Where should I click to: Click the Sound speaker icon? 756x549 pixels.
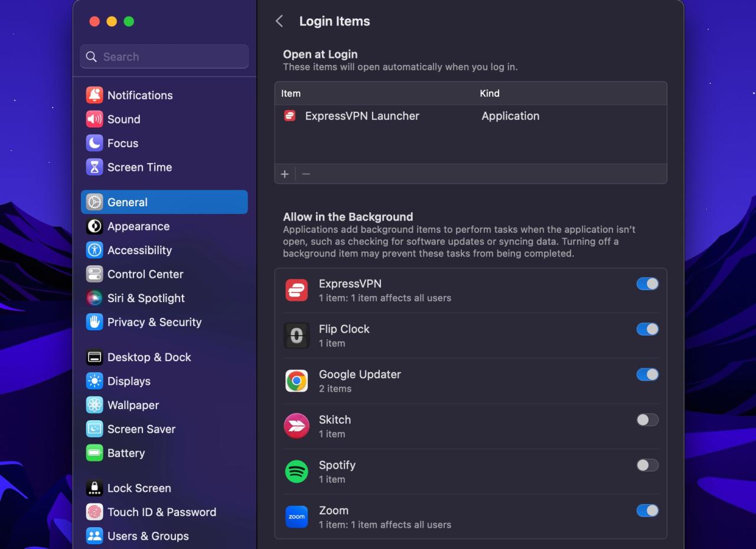(94, 119)
